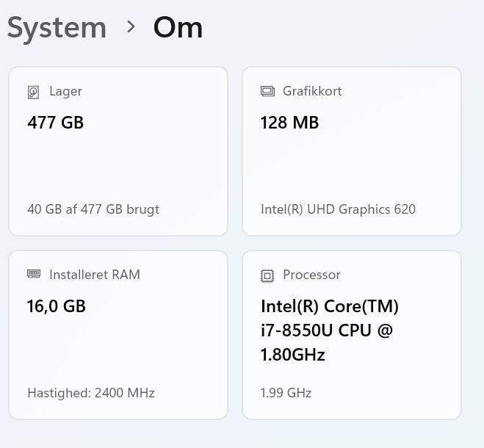Click empty space inside the Grafikkort card
The width and height of the screenshot is (484, 448).
pos(351,165)
